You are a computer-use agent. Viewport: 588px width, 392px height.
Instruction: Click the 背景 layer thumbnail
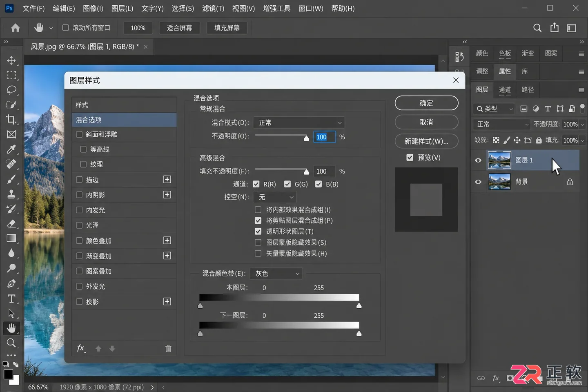[x=499, y=182]
